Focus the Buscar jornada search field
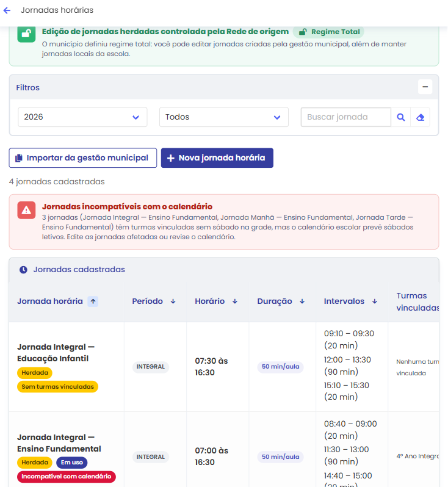This screenshot has width=448, height=487. pos(346,117)
